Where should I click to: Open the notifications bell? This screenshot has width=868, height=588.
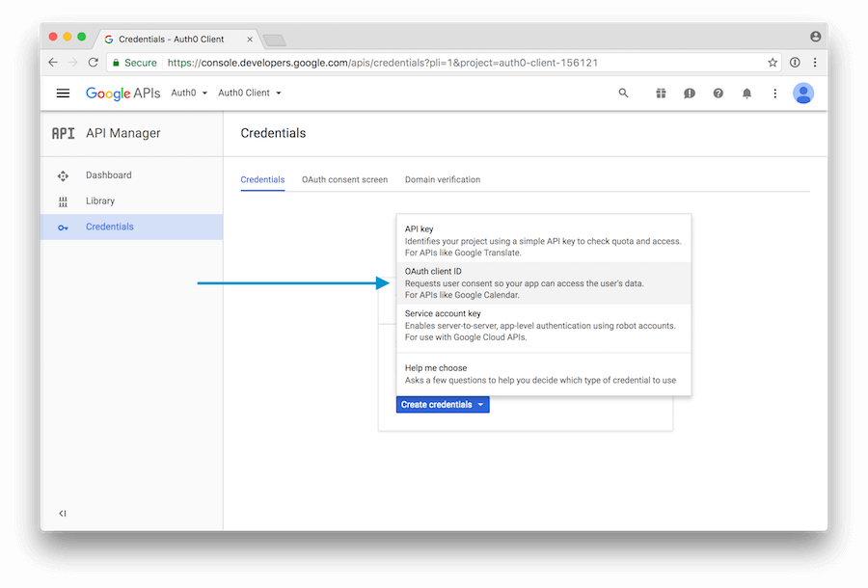tap(746, 93)
